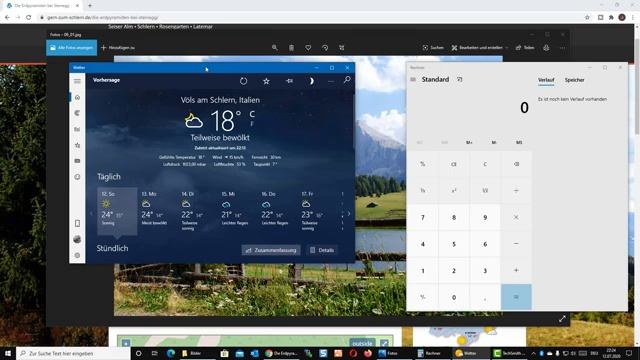Bookmark the page with the star icon

click(587, 18)
